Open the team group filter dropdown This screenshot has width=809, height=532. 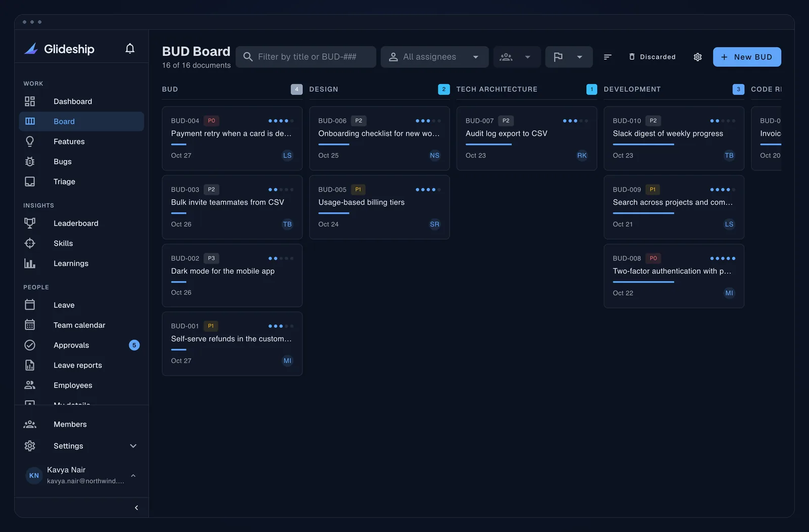[x=517, y=57]
